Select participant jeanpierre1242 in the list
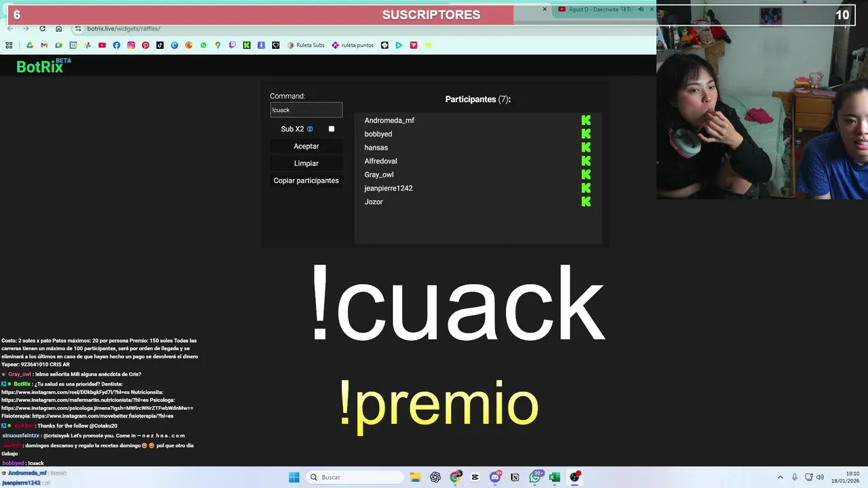The height and width of the screenshot is (488, 868). pos(388,188)
